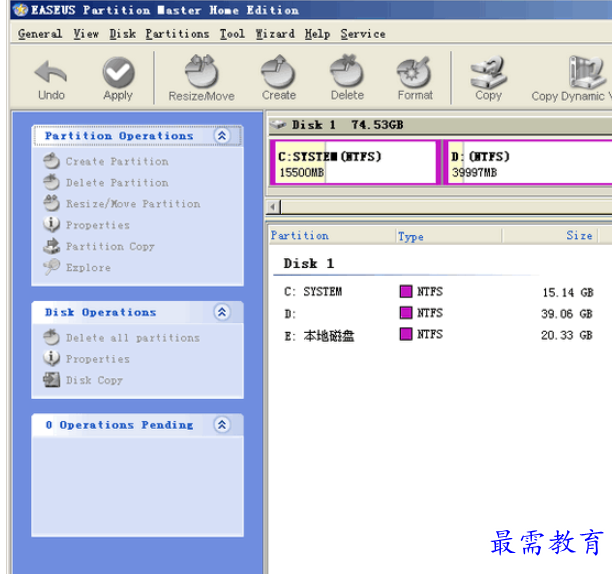
Task: Open the General menu
Action: (40, 34)
